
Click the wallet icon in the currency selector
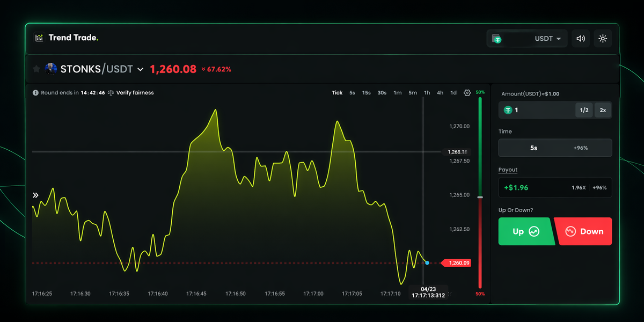[x=497, y=39]
